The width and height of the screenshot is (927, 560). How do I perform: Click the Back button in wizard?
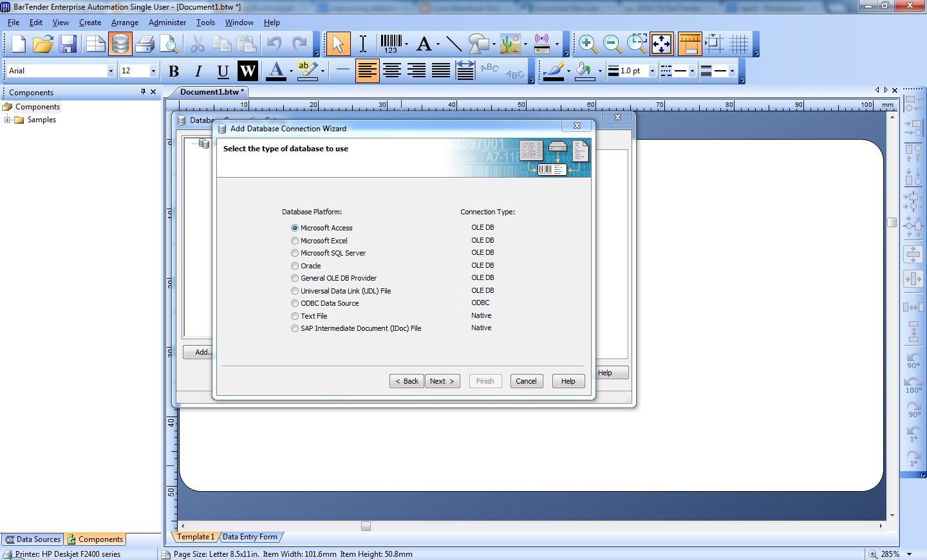[407, 381]
